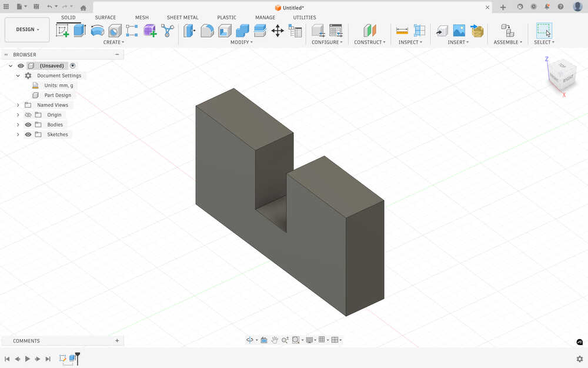Open the Select dropdown menu
Screen dimensions: 588x368
(544, 42)
